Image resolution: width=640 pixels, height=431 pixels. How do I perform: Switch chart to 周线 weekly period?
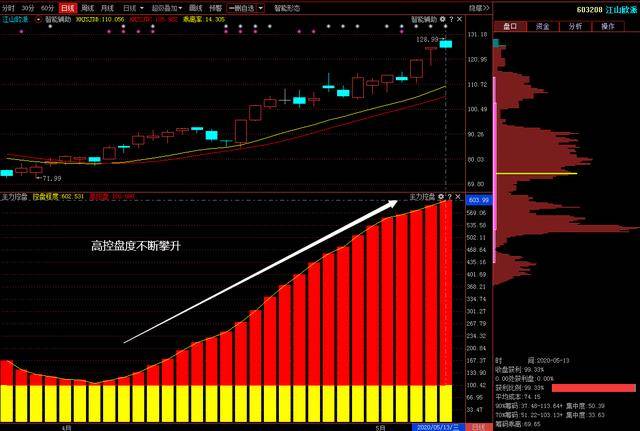pyautogui.click(x=87, y=6)
